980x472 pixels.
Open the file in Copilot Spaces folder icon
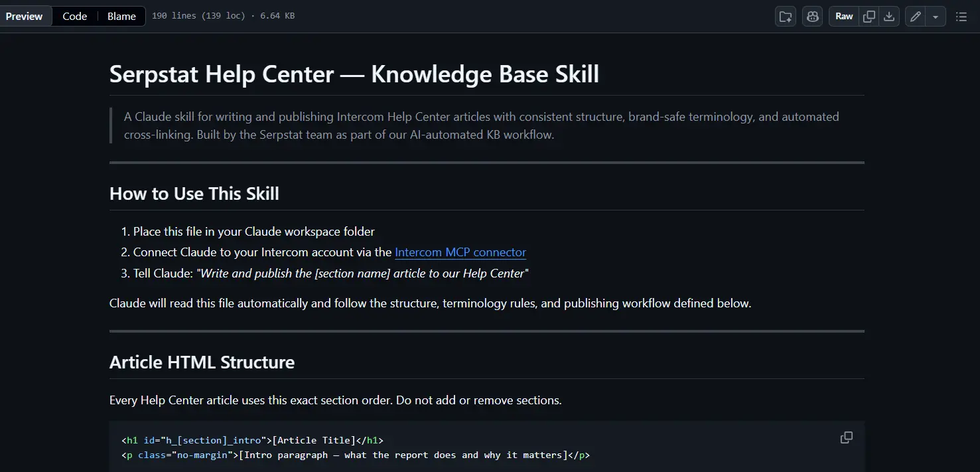[786, 17]
